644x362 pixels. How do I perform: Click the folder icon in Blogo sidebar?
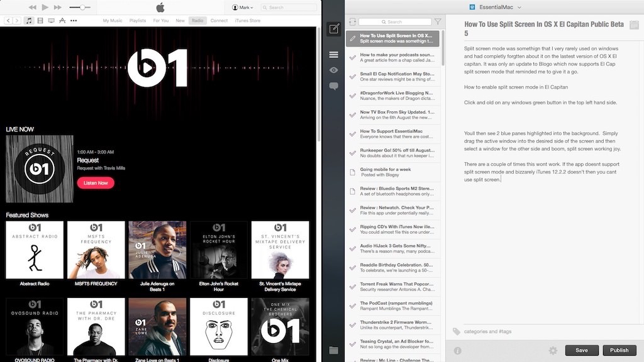[334, 350]
